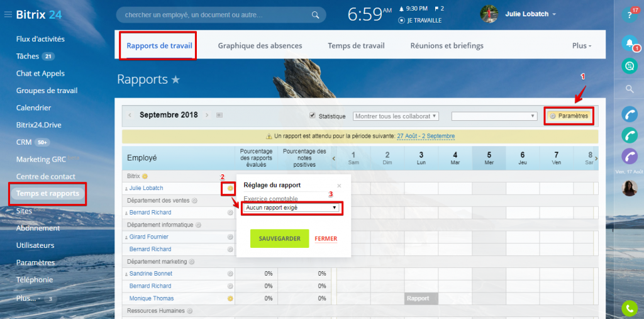The height and width of the screenshot is (319, 644).
Task: Click the gear icon next to Monique Thomas
Action: [230, 298]
